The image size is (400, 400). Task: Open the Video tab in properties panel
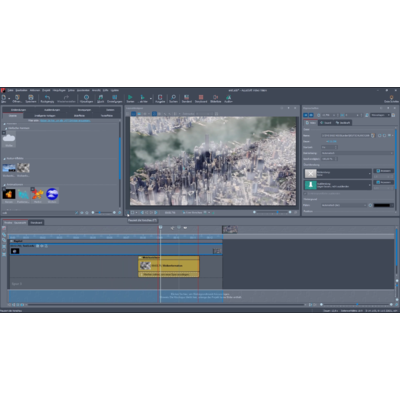311,123
